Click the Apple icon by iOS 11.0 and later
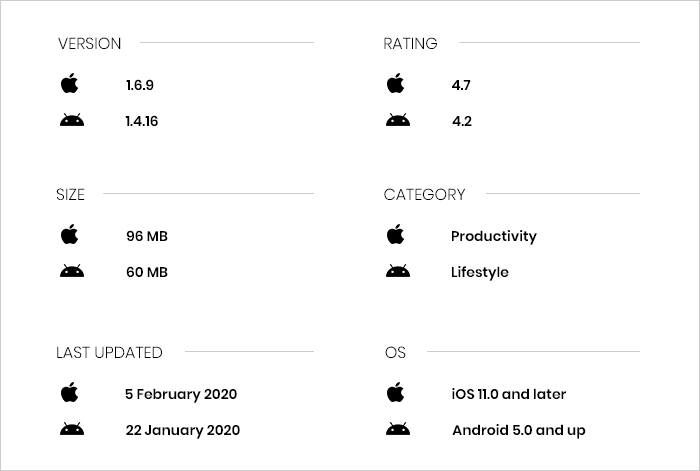700x471 pixels. tap(395, 392)
